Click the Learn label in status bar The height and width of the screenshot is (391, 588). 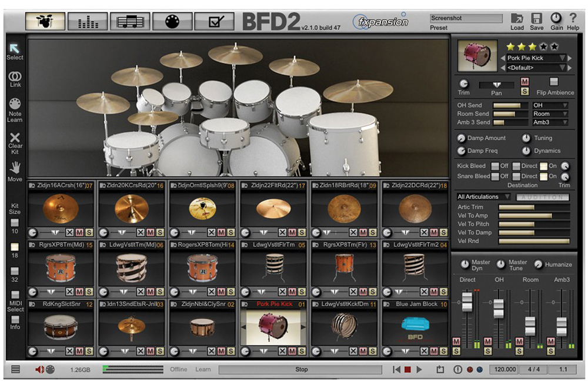203,370
